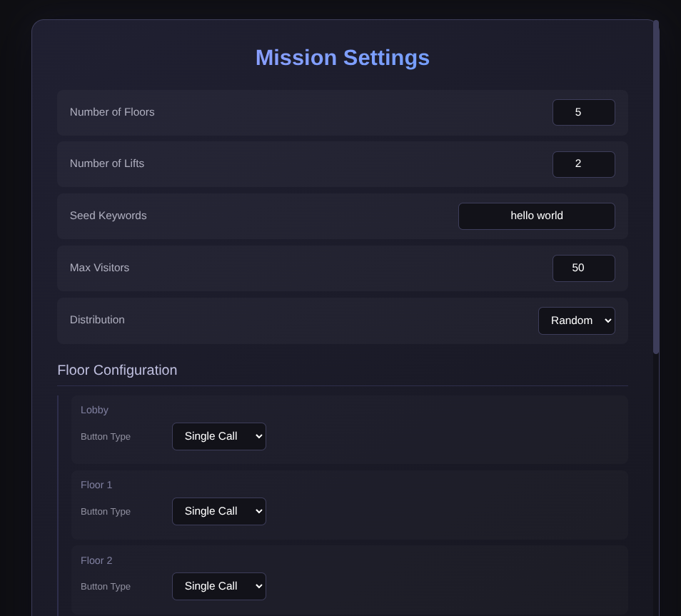
Task: Click the Floor 1 section title
Action: [x=96, y=485]
